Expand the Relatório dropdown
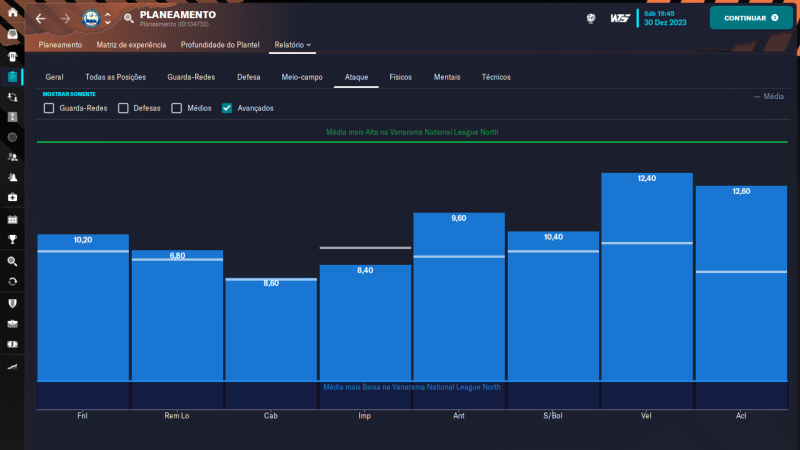This screenshot has width=800, height=450. click(x=293, y=45)
